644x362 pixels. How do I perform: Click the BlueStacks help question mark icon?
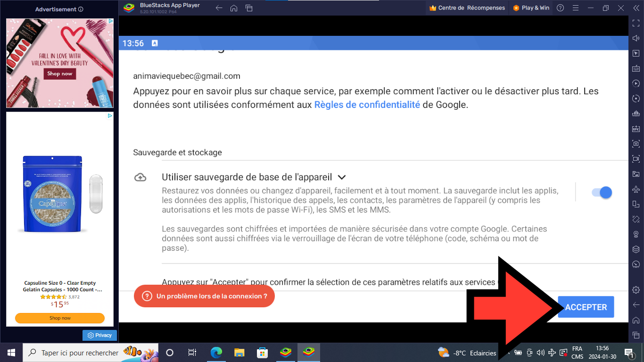[560, 8]
